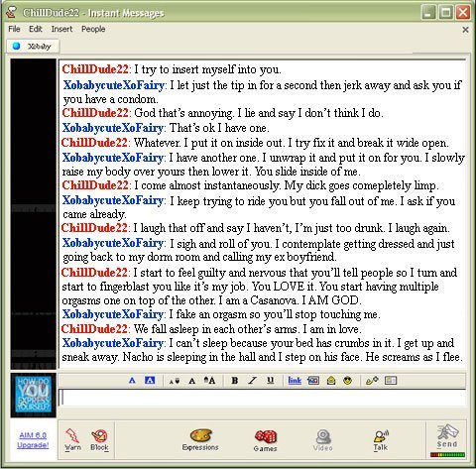
Task: Toggle italic formatting
Action: (x=253, y=381)
